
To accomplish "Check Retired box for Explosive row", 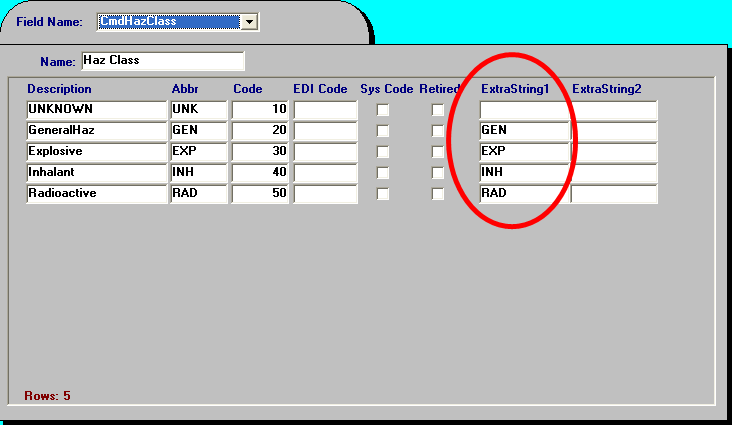I will (x=437, y=152).
